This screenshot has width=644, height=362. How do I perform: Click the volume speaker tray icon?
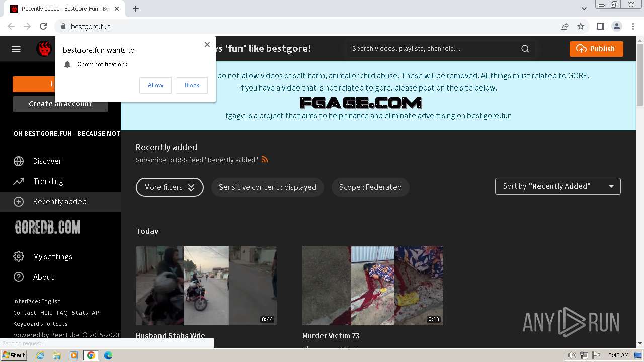pyautogui.click(x=572, y=355)
